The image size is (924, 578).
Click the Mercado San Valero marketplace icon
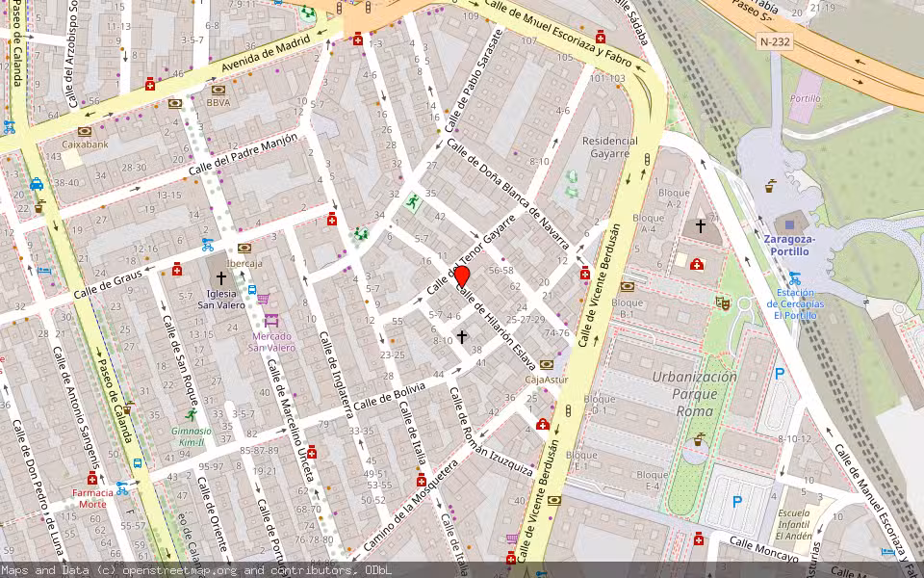tap(271, 320)
